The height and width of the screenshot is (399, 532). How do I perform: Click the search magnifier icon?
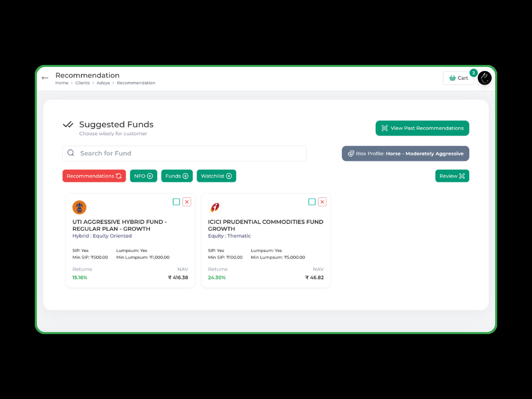pos(71,153)
